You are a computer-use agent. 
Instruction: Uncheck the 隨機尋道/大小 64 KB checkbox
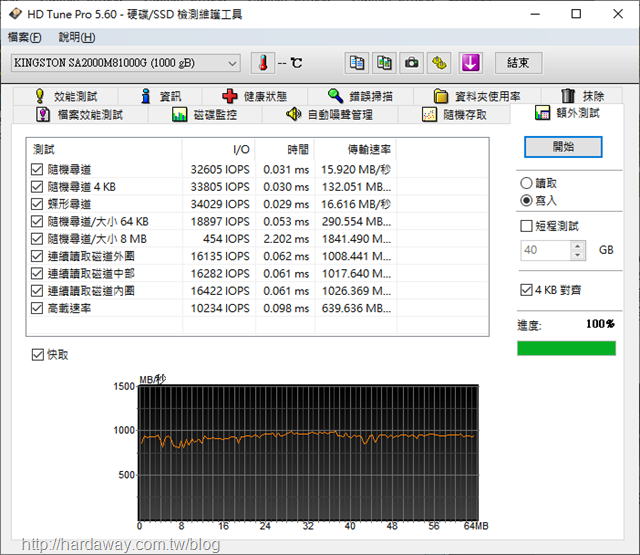coord(37,221)
